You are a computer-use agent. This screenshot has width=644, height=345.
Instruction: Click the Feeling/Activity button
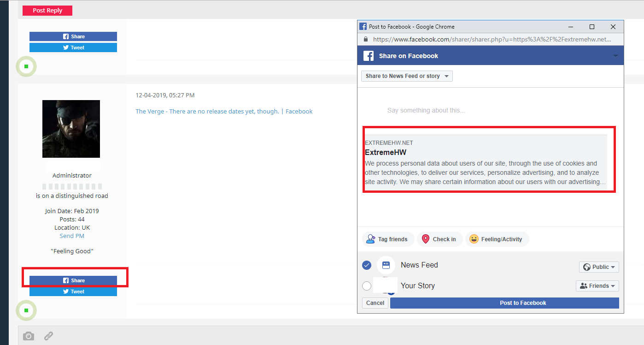click(497, 239)
